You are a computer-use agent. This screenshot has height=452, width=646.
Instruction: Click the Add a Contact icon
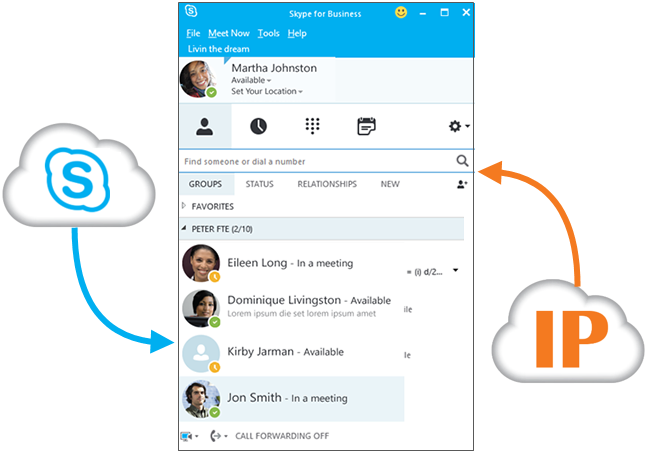click(x=461, y=184)
